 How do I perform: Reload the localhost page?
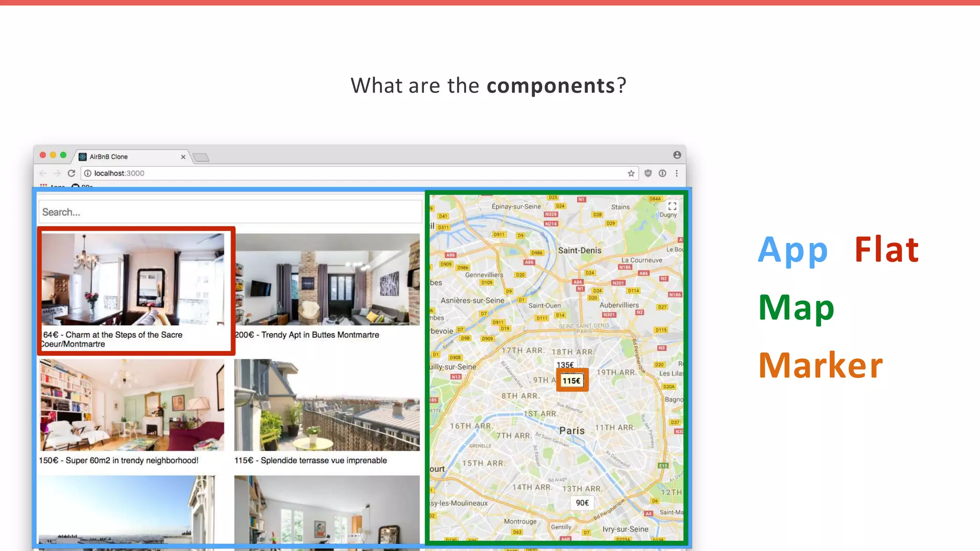pyautogui.click(x=71, y=173)
